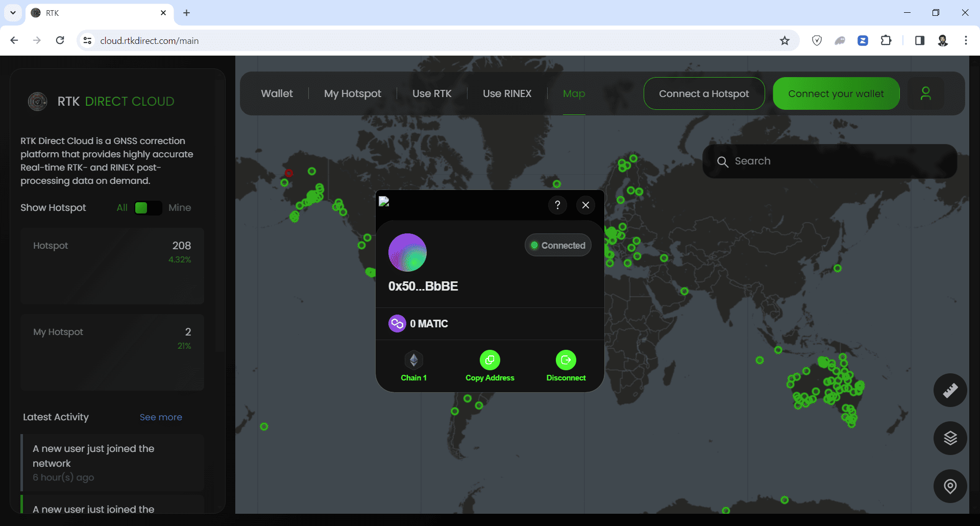The image size is (980, 526).
Task: Toggle Show Hotspot All/Mine switch
Action: pos(148,208)
